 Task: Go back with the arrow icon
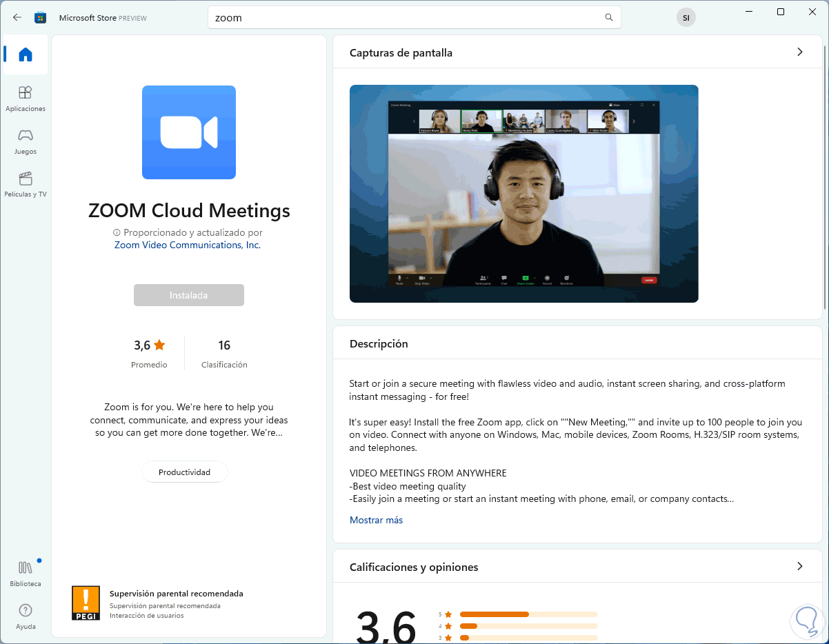(x=17, y=18)
